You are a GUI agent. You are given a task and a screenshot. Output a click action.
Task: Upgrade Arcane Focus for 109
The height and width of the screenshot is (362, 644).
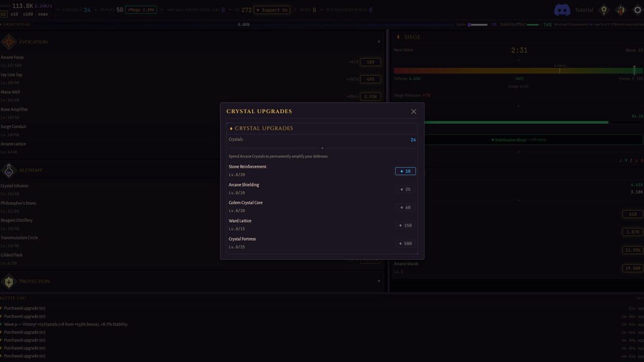pos(371,62)
